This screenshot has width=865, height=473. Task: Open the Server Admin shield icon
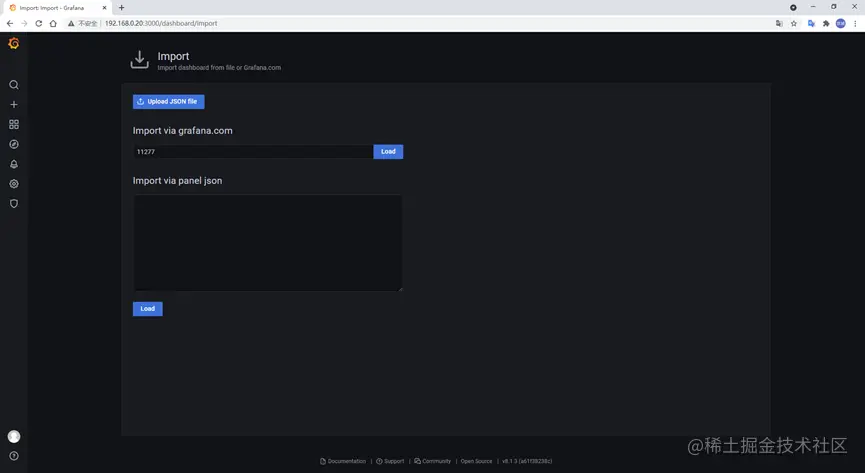(14, 204)
